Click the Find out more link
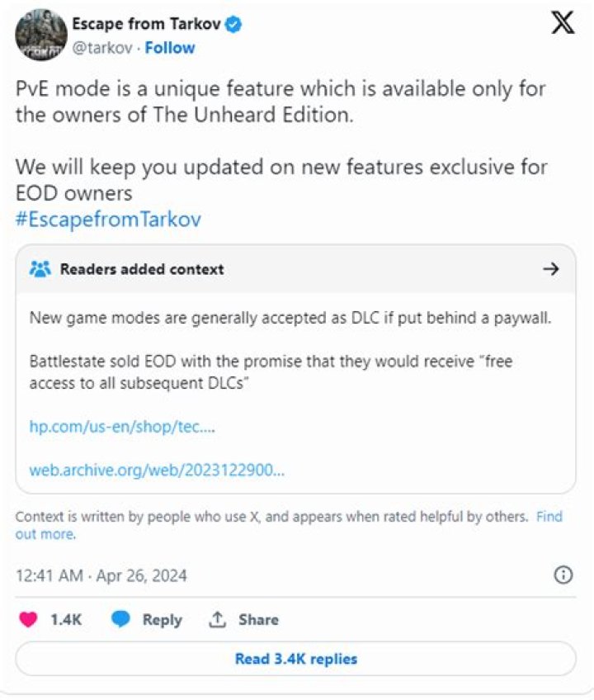 (549, 516)
